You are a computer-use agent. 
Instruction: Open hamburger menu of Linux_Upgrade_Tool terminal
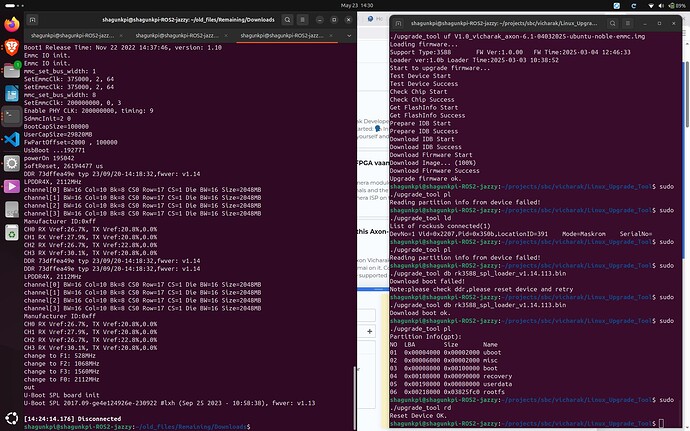coord(628,23)
